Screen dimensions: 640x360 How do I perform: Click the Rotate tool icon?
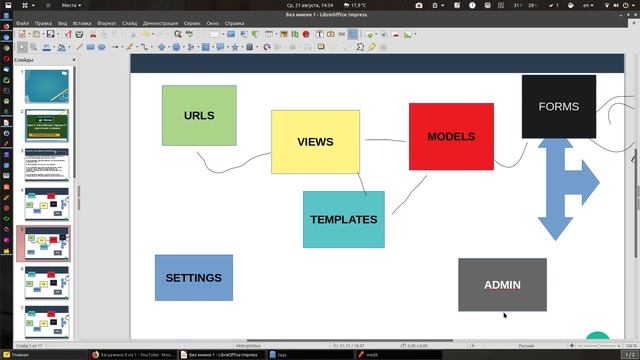(267, 47)
